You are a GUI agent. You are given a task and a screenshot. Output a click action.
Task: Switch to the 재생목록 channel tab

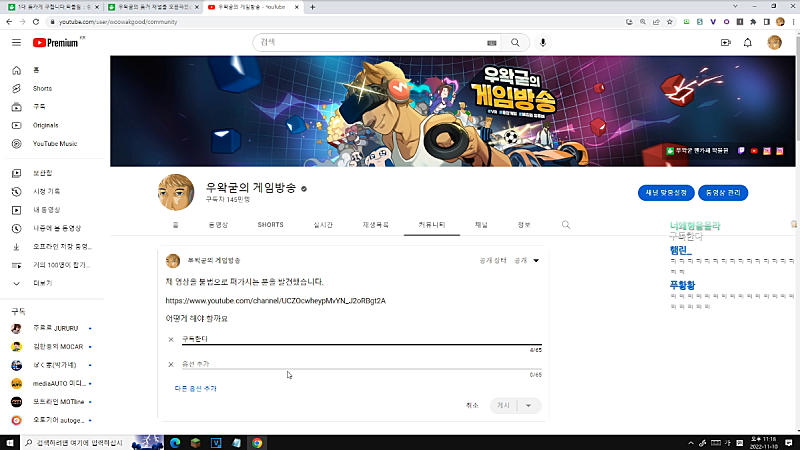pyautogui.click(x=375, y=225)
